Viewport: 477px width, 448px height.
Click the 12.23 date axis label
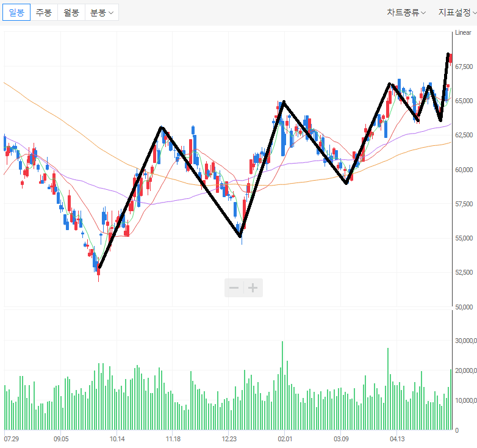pos(229,439)
